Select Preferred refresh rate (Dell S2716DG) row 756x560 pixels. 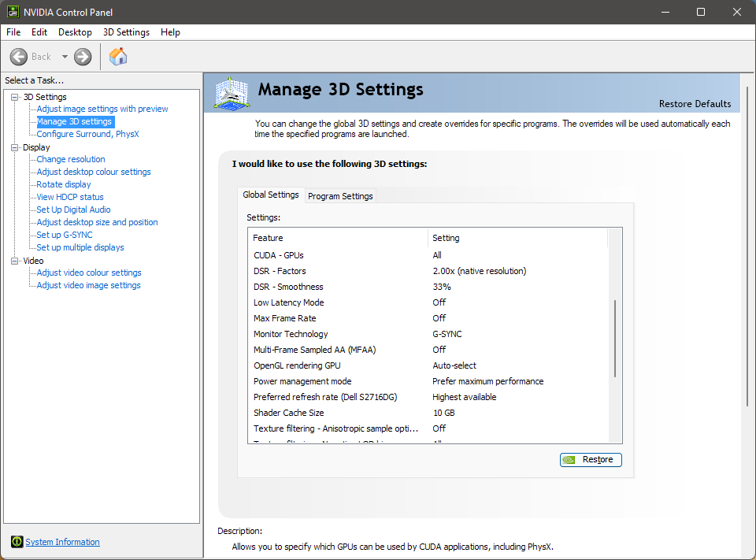pyautogui.click(x=428, y=397)
